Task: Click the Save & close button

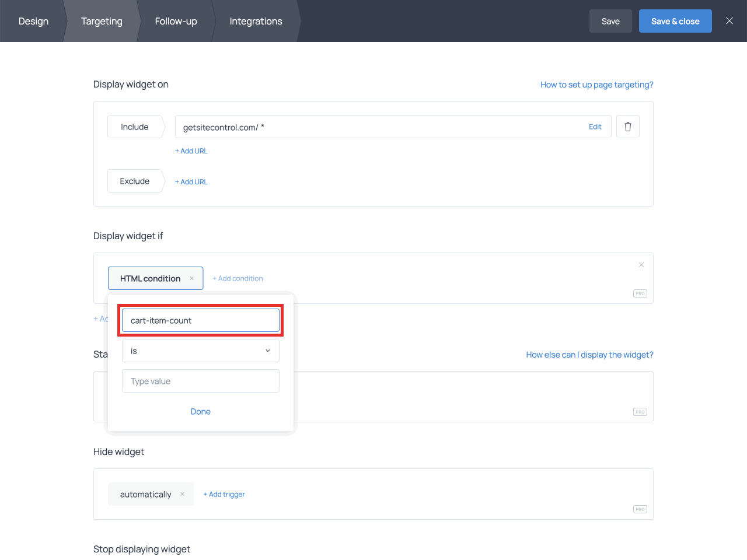Action: point(675,20)
